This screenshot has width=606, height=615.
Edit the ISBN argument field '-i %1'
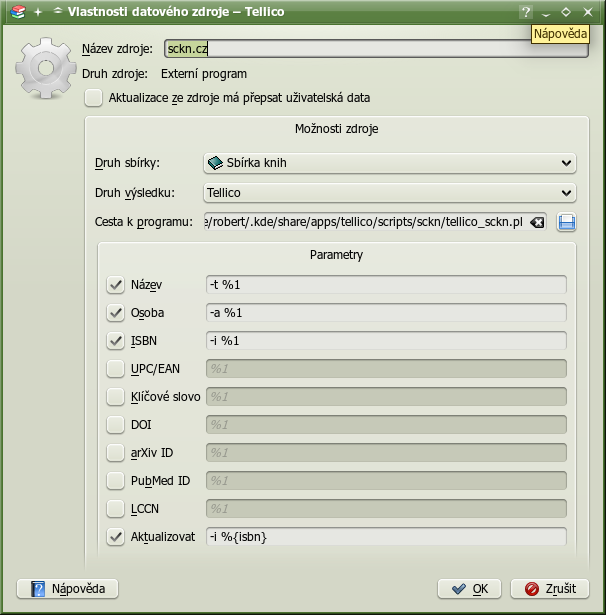point(386,341)
